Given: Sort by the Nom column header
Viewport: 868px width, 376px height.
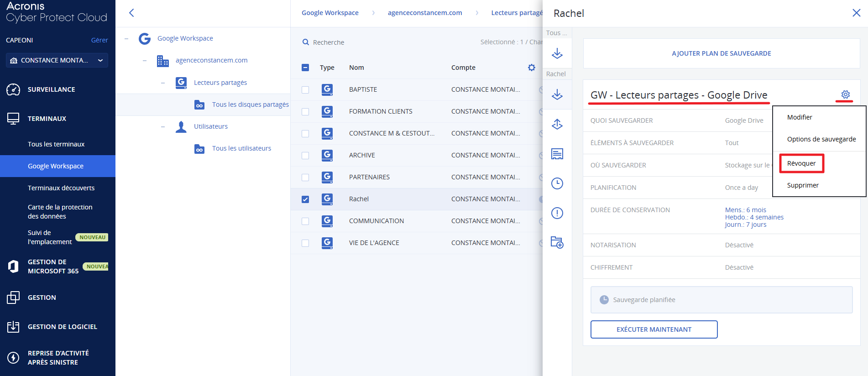Looking at the screenshot, I should coord(356,68).
